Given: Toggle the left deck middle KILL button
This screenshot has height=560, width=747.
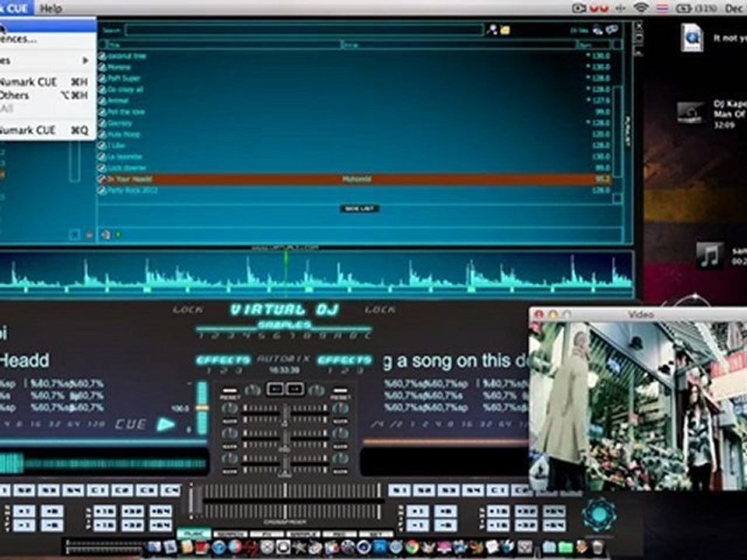Looking at the screenshot, I should [229, 446].
